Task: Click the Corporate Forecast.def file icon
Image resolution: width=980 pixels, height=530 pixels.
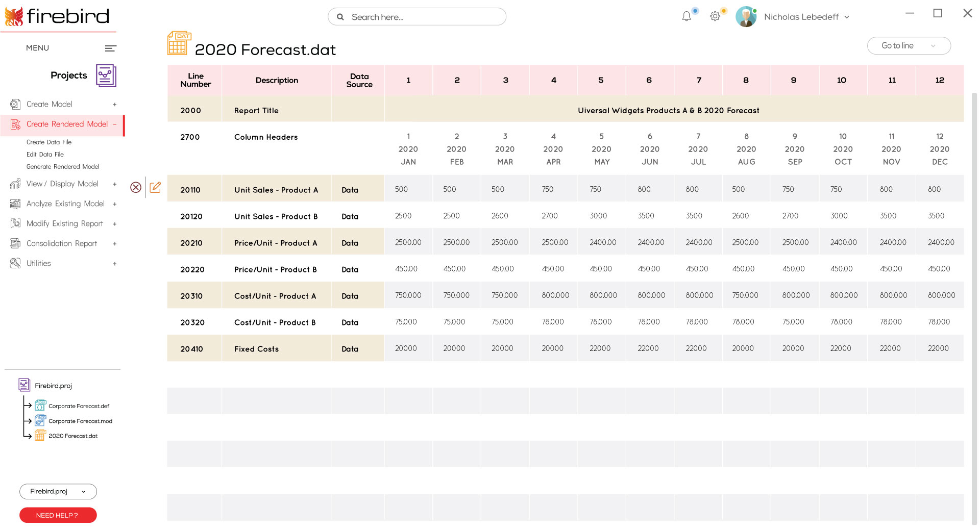Action: 40,406
